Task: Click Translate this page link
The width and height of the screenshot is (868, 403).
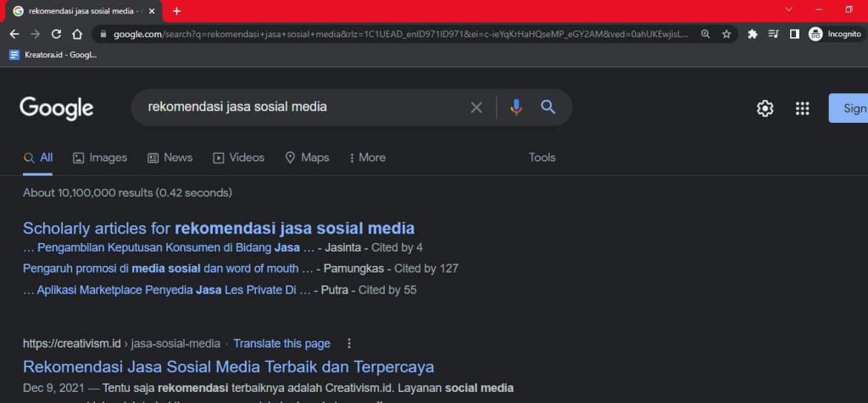Action: [281, 344]
